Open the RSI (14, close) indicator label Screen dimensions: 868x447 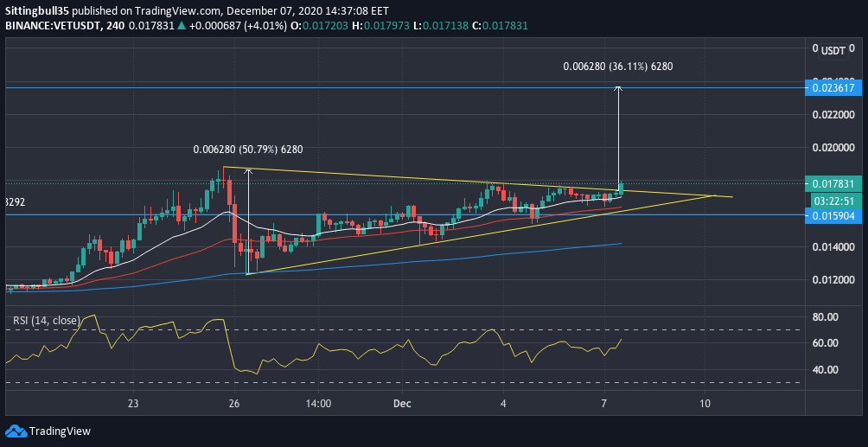(x=43, y=321)
